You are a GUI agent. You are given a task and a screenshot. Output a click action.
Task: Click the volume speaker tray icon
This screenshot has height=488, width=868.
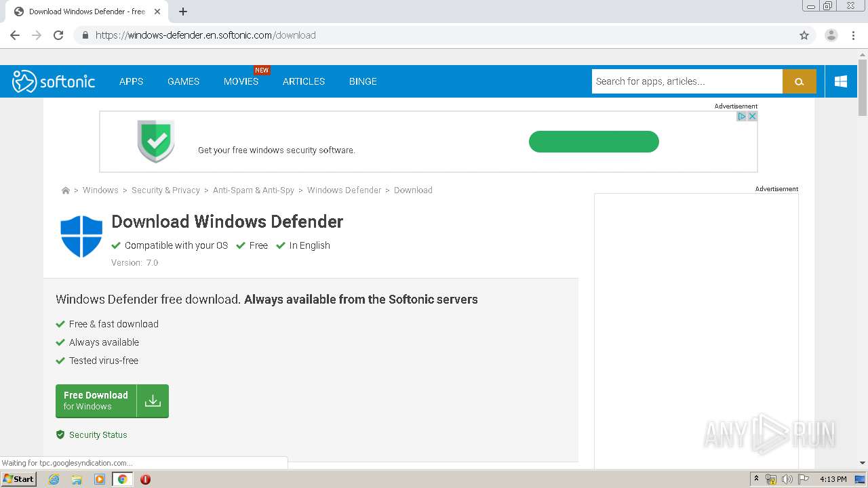(787, 479)
